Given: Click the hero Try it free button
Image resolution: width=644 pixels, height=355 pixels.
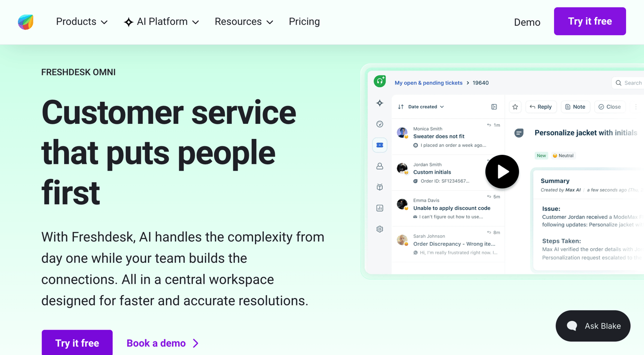Looking at the screenshot, I should click(x=77, y=343).
